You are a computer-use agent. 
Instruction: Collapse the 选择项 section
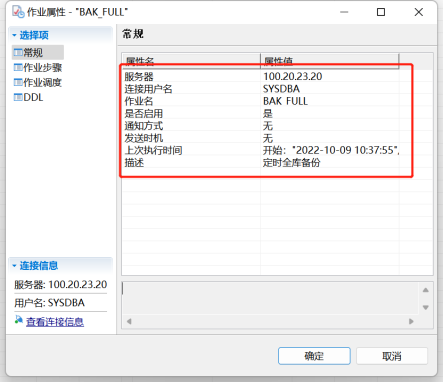(14, 35)
